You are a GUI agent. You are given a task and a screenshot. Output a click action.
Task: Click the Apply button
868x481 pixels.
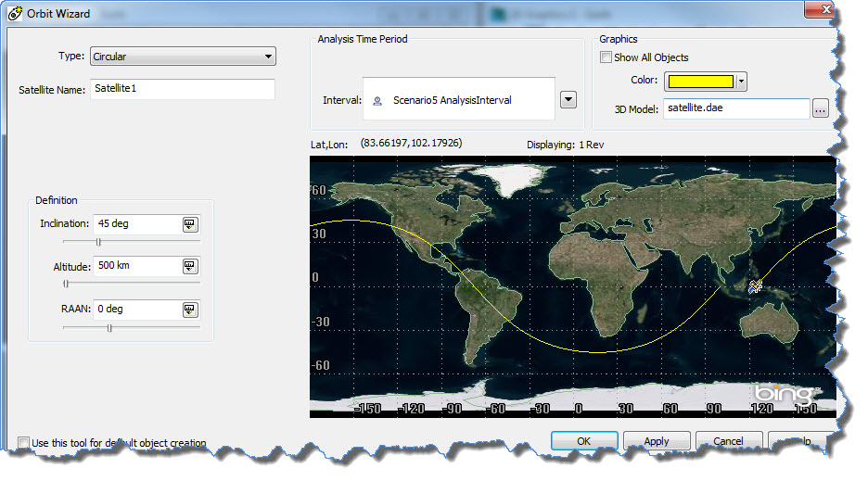[657, 441]
